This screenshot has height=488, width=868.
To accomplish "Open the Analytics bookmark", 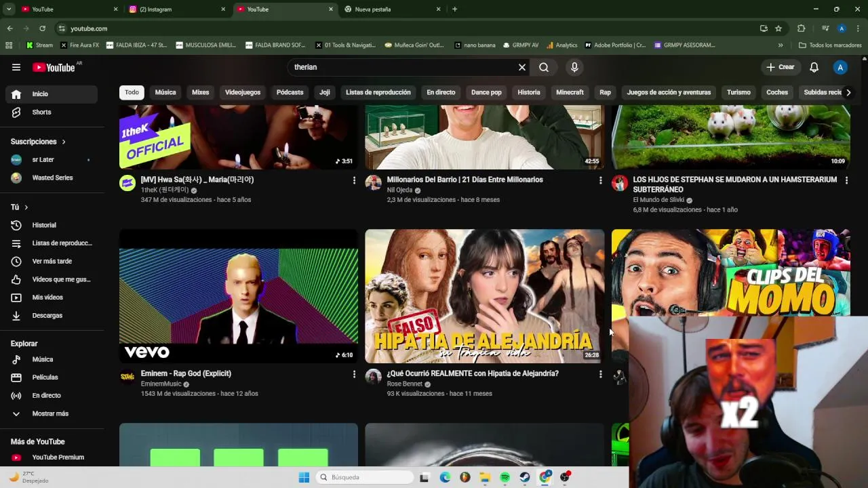I will [x=561, y=45].
